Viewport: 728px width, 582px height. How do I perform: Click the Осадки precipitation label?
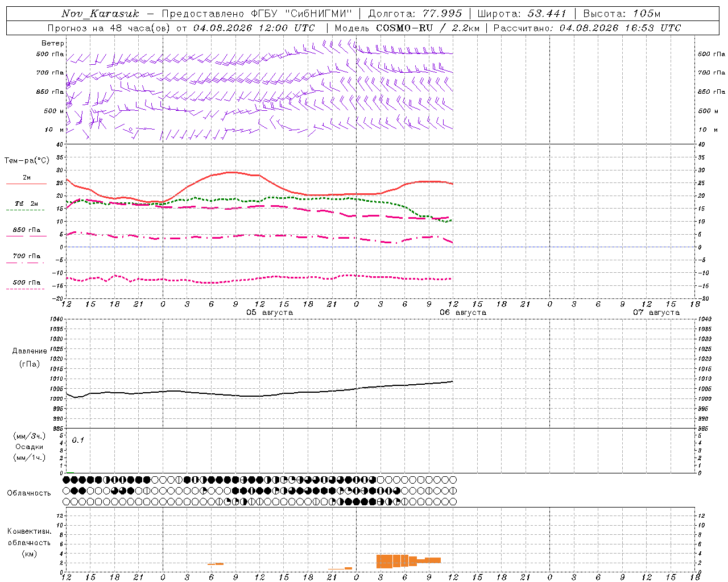click(30, 446)
